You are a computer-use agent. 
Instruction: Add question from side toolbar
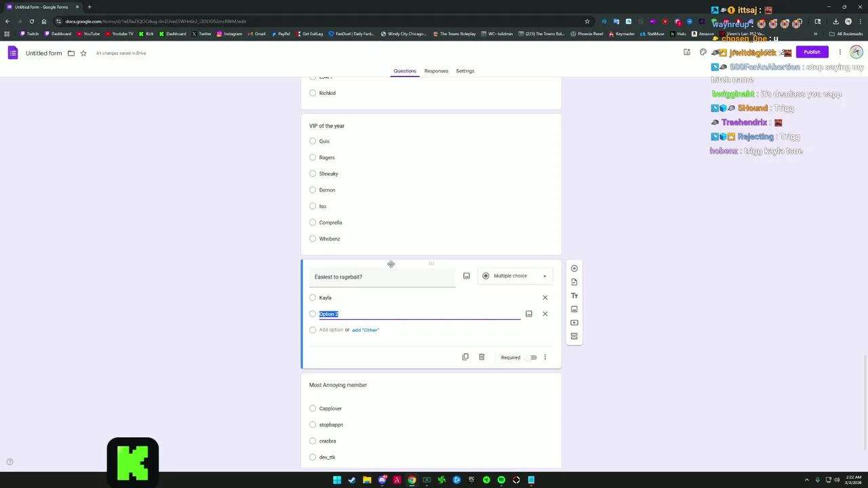pyautogui.click(x=574, y=268)
